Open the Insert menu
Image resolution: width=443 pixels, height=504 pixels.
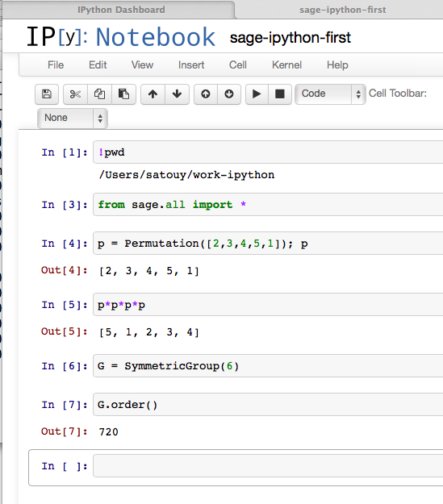(191, 65)
